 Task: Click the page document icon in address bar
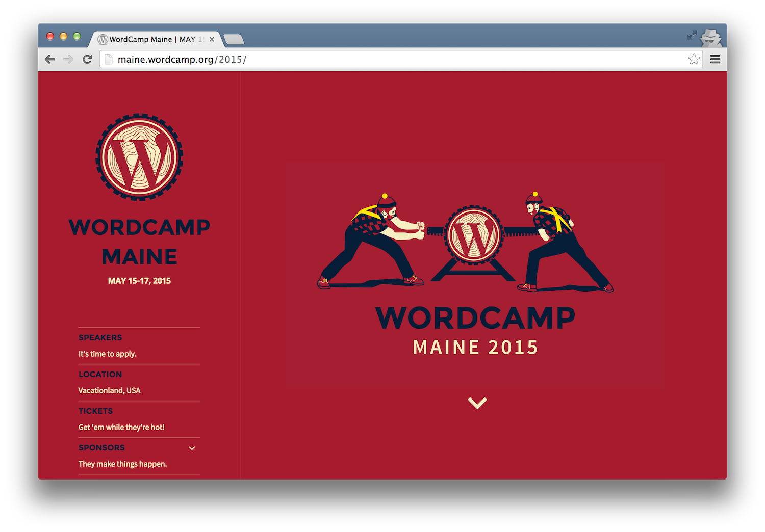108,59
